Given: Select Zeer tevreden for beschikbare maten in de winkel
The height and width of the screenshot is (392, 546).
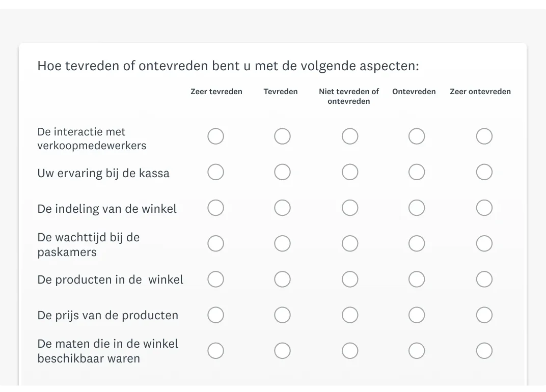Looking at the screenshot, I should 215,351.
